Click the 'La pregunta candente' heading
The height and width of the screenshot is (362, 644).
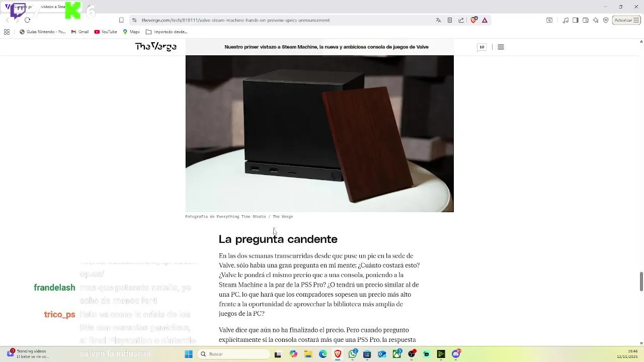coord(278,239)
